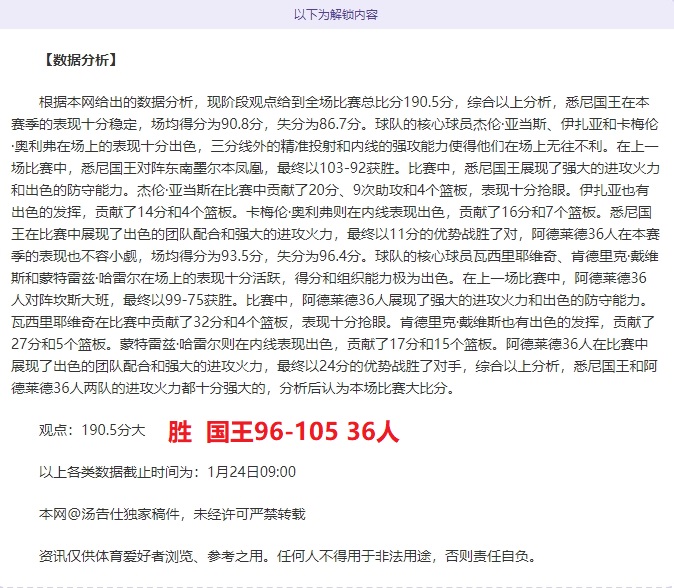Click the text '贡献了17分和15个篮板'
Screen dimensions: 674x588
419,344
